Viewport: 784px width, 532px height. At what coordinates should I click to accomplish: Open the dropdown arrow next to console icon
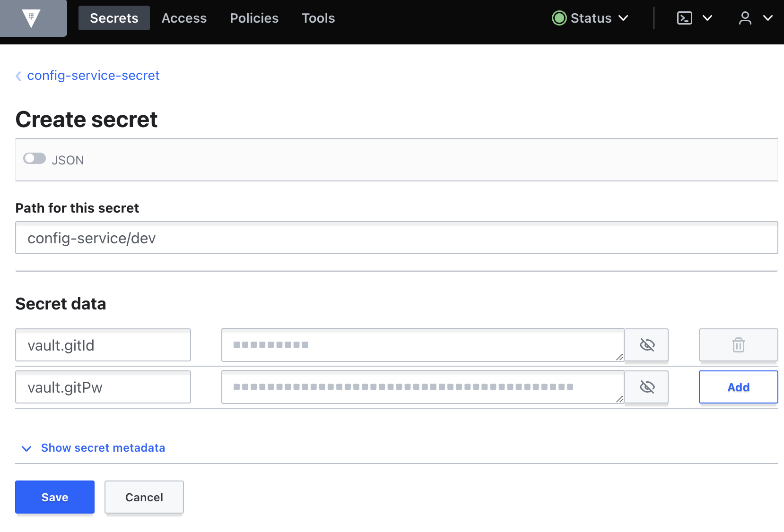[x=707, y=18]
